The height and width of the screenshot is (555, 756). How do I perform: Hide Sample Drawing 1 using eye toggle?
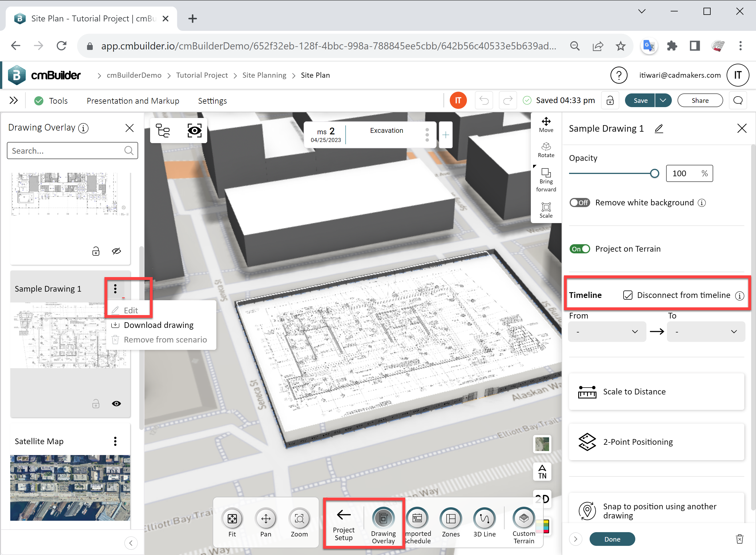(116, 404)
